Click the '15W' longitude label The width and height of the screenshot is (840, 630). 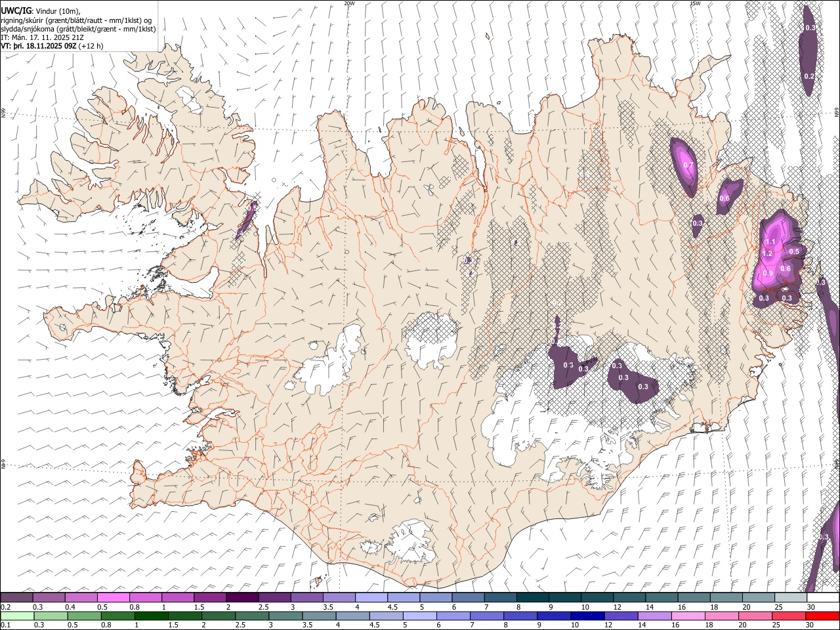[x=695, y=3]
